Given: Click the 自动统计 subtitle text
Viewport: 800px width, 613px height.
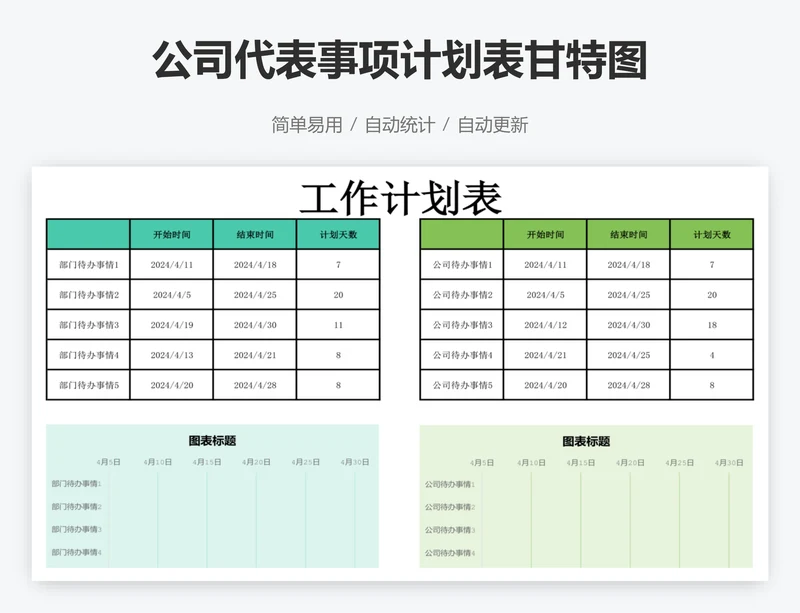Looking at the screenshot, I should [400, 125].
